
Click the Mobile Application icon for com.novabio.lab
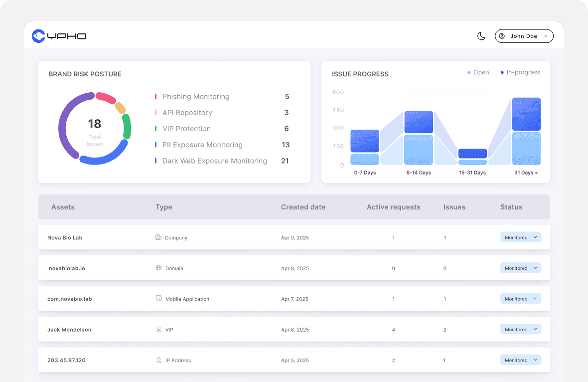click(158, 299)
